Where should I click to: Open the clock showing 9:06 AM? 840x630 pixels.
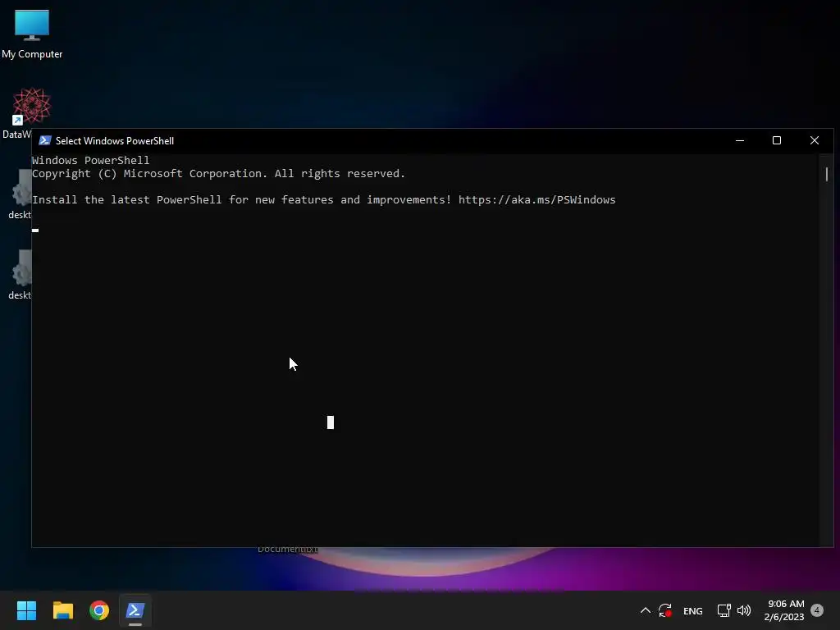[x=784, y=610]
